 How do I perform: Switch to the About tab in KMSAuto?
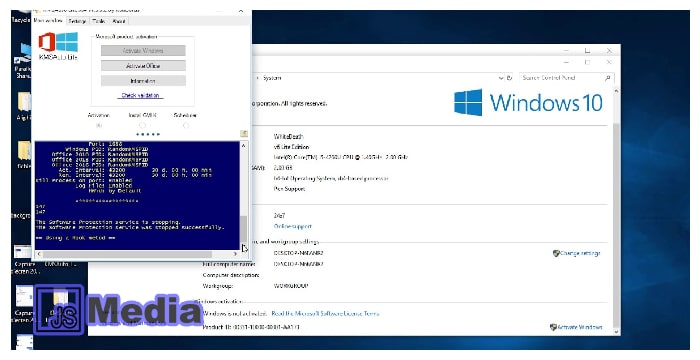(x=119, y=21)
